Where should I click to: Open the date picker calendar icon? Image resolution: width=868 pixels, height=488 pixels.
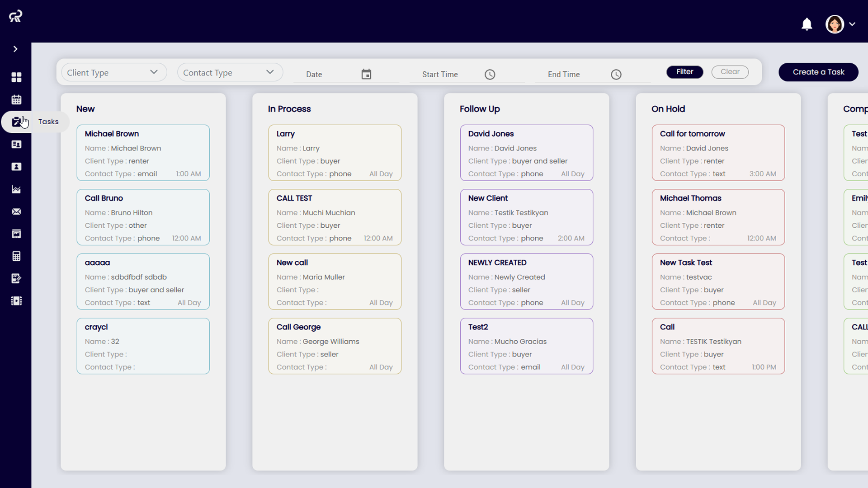point(366,74)
